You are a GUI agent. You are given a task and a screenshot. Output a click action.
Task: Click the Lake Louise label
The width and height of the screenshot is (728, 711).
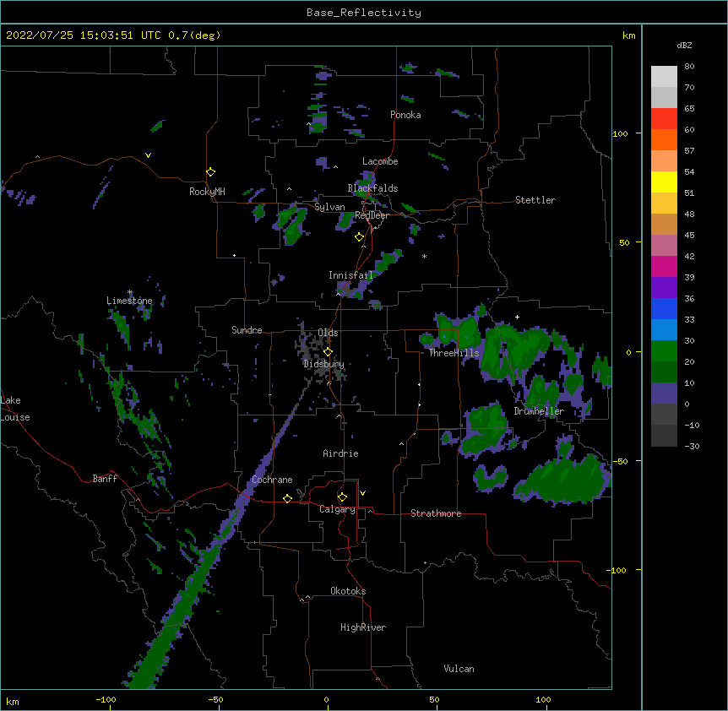15,409
